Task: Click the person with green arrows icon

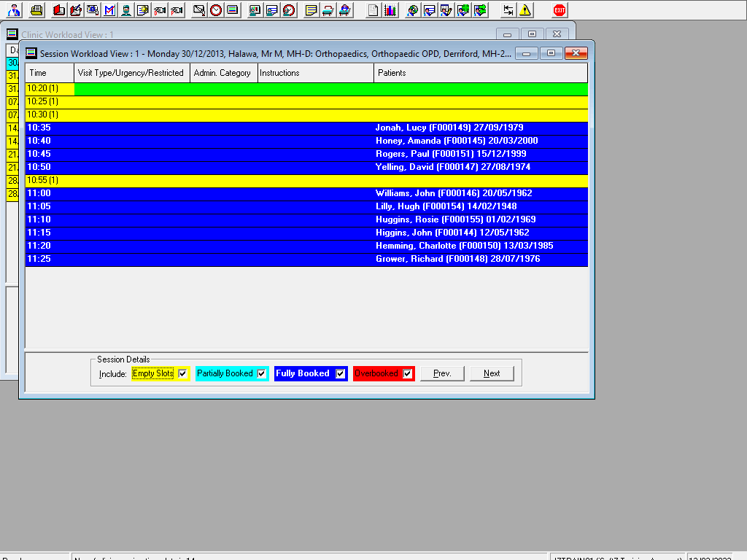Action: point(480,10)
